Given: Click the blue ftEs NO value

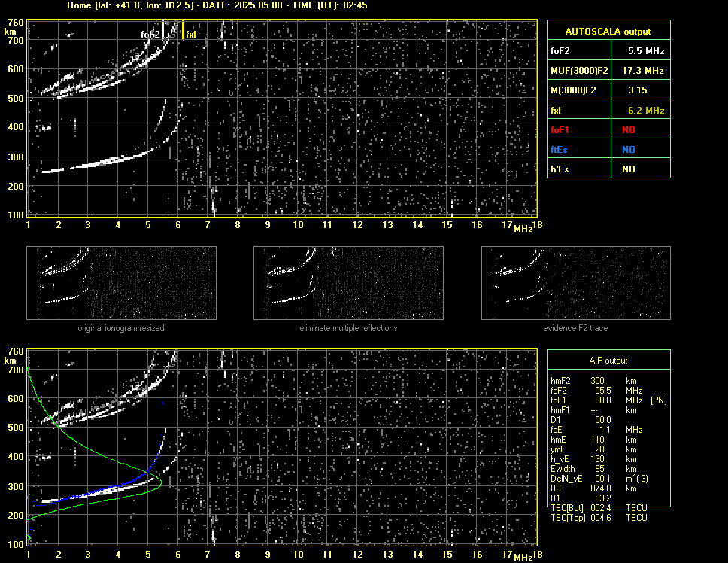Looking at the screenshot, I should (629, 150).
